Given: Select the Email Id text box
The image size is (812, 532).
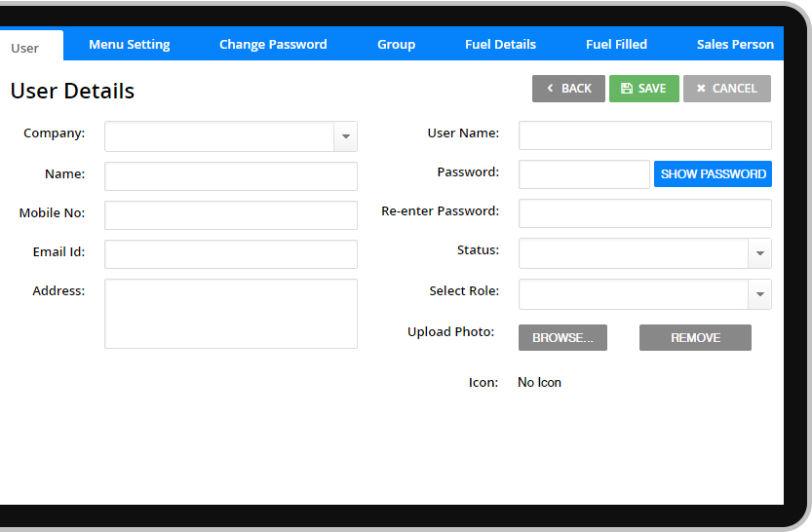Looking at the screenshot, I should pyautogui.click(x=231, y=254).
